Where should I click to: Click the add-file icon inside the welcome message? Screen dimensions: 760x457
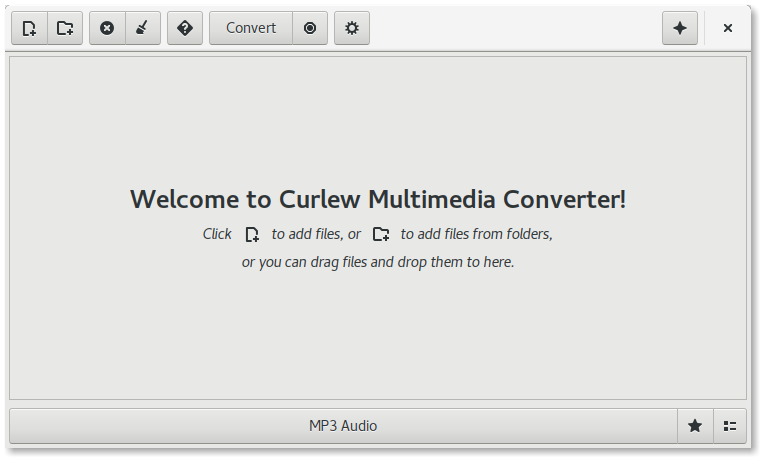252,235
